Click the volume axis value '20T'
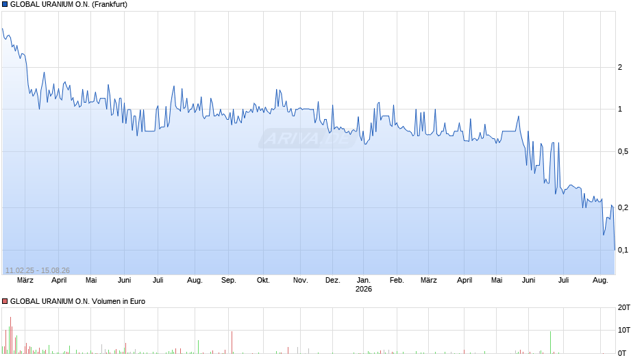This screenshot has height=360, width=644. [624, 307]
